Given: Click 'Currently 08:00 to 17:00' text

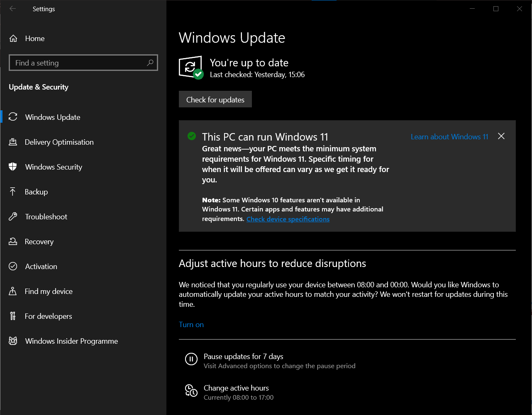Looking at the screenshot, I should (x=239, y=398).
